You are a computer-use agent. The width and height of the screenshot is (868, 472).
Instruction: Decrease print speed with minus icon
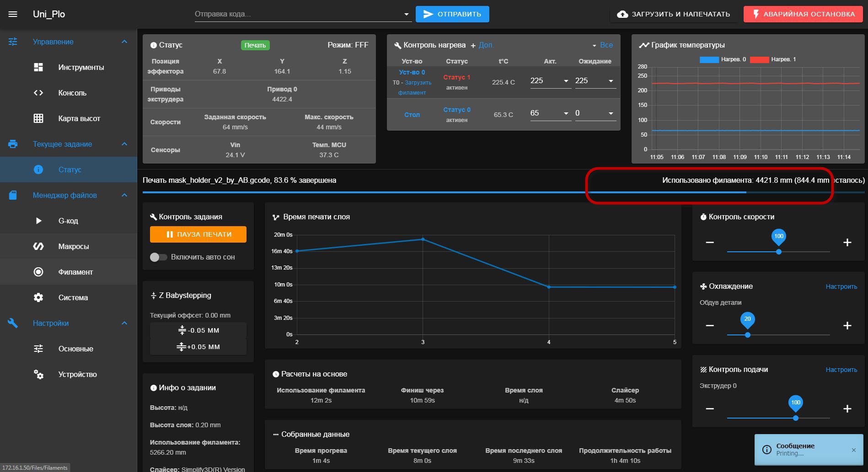[710, 242]
